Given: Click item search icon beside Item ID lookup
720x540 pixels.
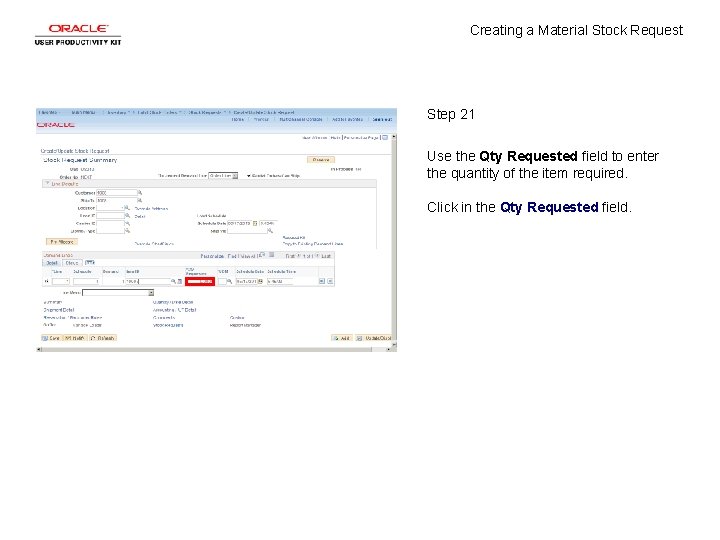Looking at the screenshot, I should [x=180, y=281].
